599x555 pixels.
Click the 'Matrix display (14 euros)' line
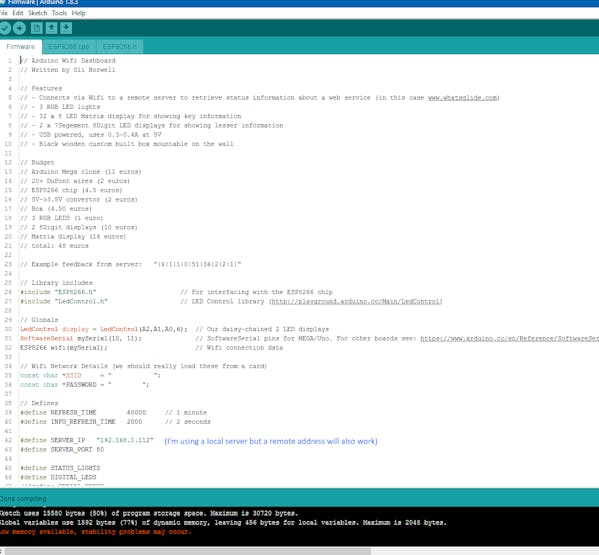(73, 237)
